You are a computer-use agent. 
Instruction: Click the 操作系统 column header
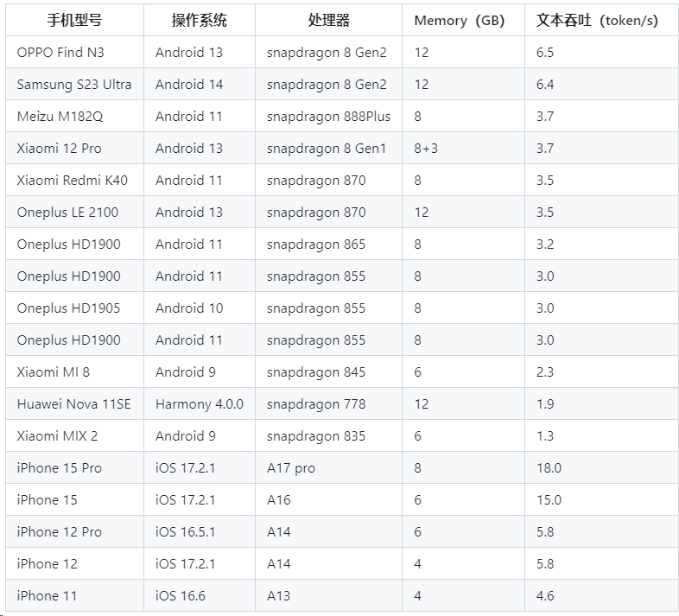[x=200, y=21]
